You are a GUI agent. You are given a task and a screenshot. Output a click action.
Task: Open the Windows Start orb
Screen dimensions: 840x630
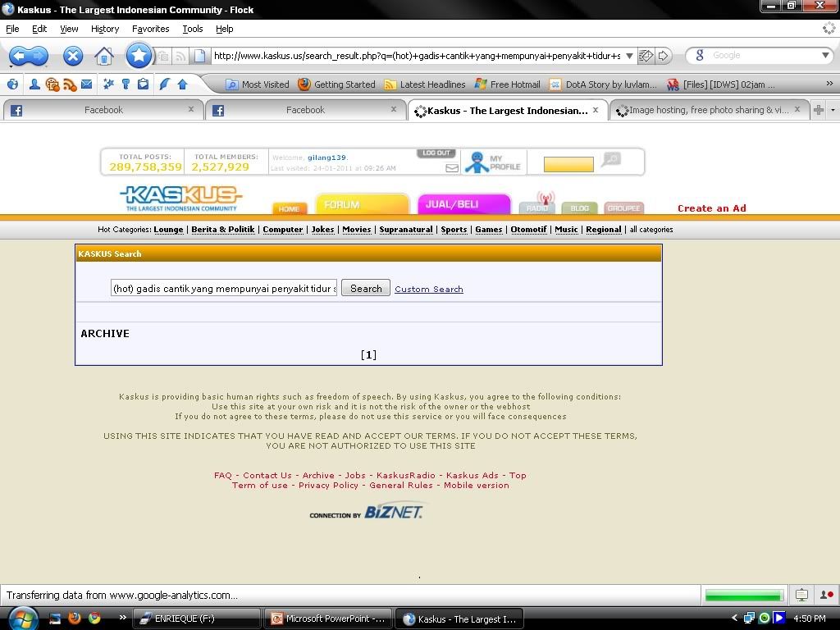22,619
